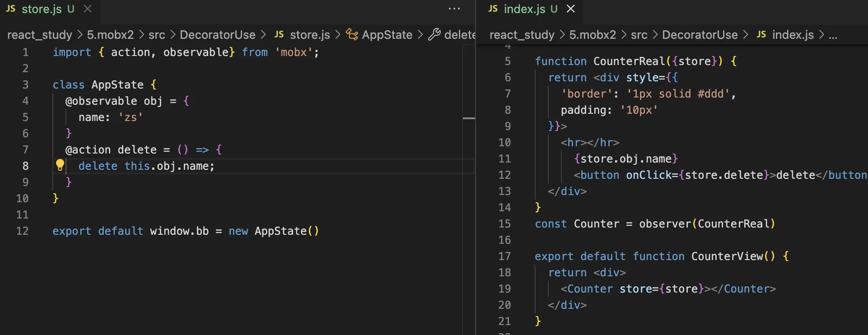Click the '<hr></hr>' tag line

click(x=590, y=143)
